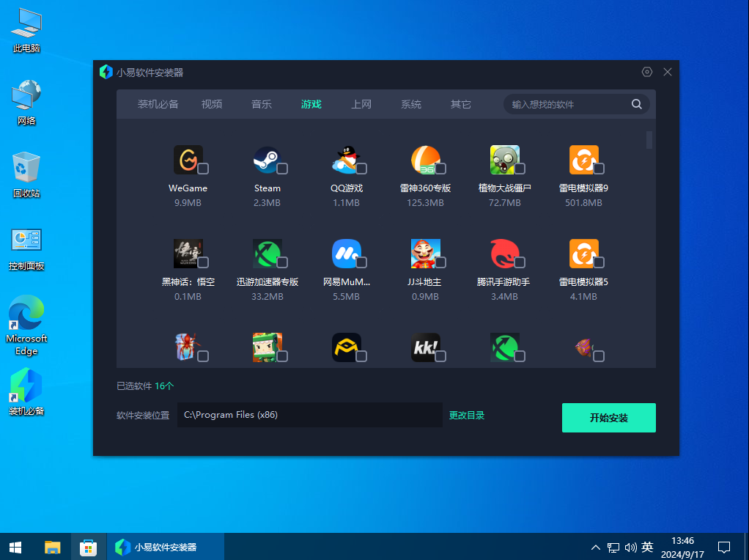
Task: Click the 腾讯手游助手 icon
Action: point(504,253)
